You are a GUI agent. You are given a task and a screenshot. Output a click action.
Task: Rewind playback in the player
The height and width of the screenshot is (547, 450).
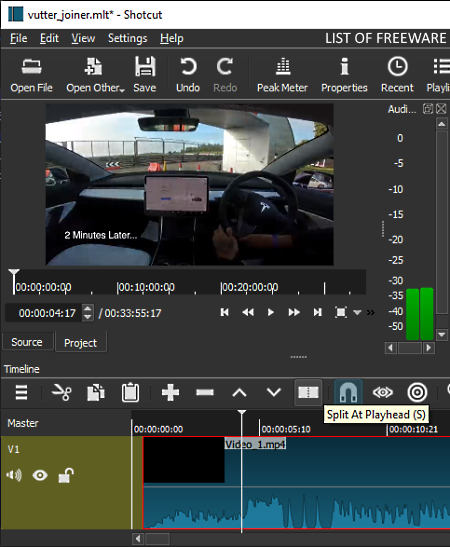pyautogui.click(x=248, y=312)
